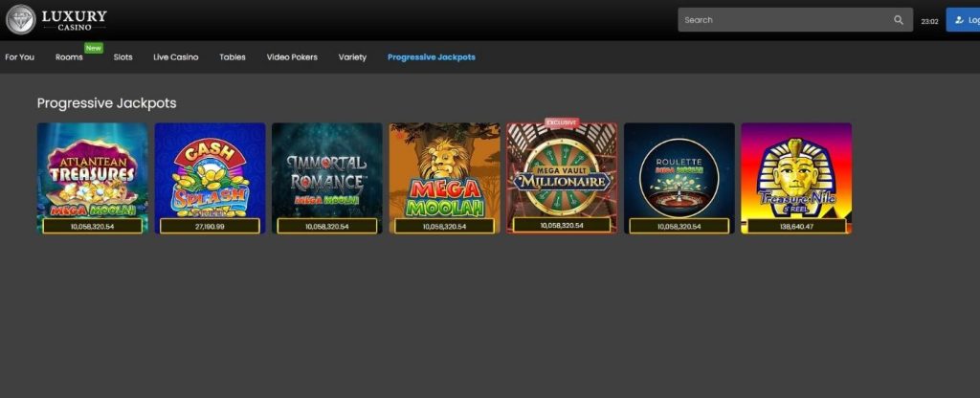980x398 pixels.
Task: Click the Progressive Jackpots section heading
Action: (x=107, y=103)
